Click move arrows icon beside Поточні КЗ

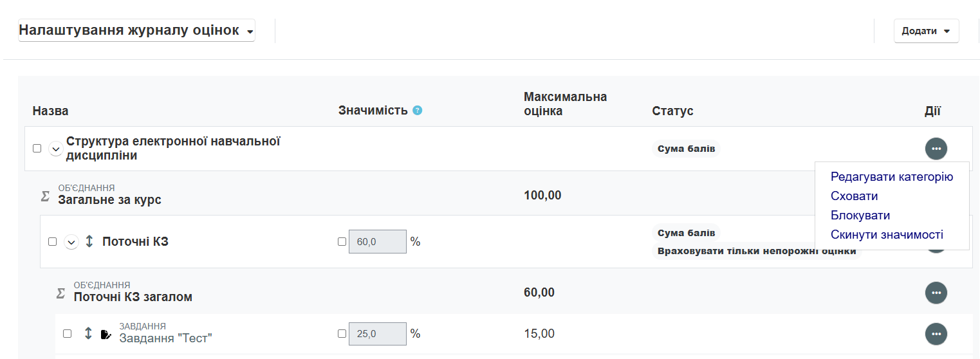point(89,241)
